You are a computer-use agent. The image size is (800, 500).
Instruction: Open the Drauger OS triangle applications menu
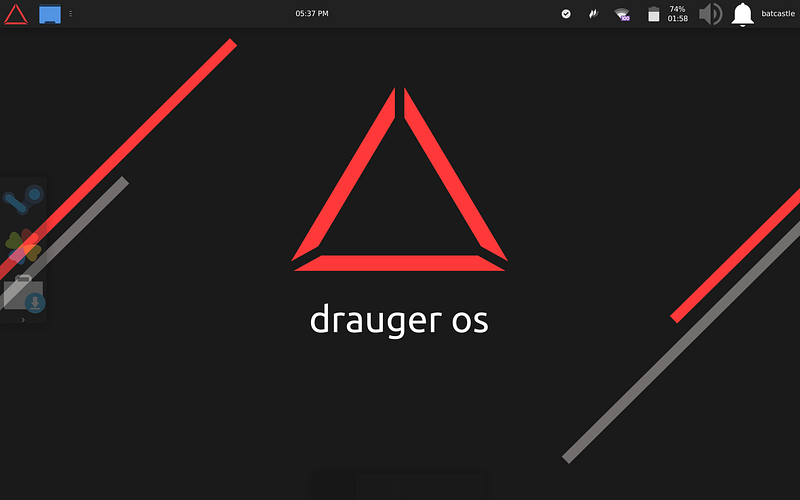(16, 14)
